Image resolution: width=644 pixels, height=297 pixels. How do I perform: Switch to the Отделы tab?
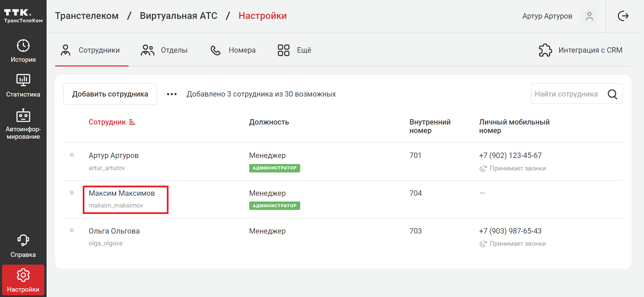[164, 50]
